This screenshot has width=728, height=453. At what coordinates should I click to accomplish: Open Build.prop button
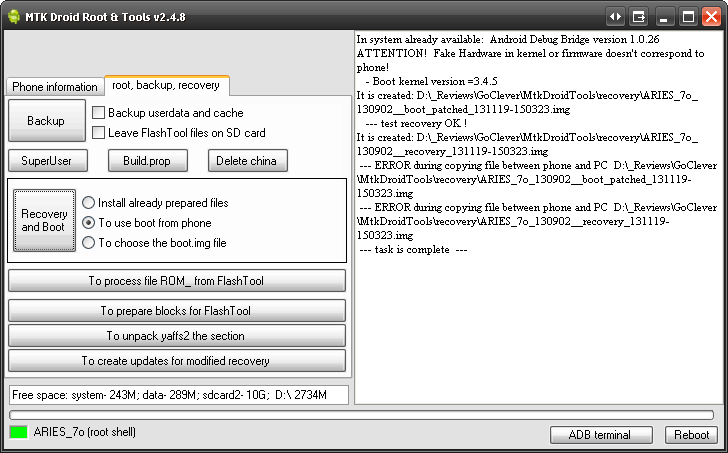[148, 161]
